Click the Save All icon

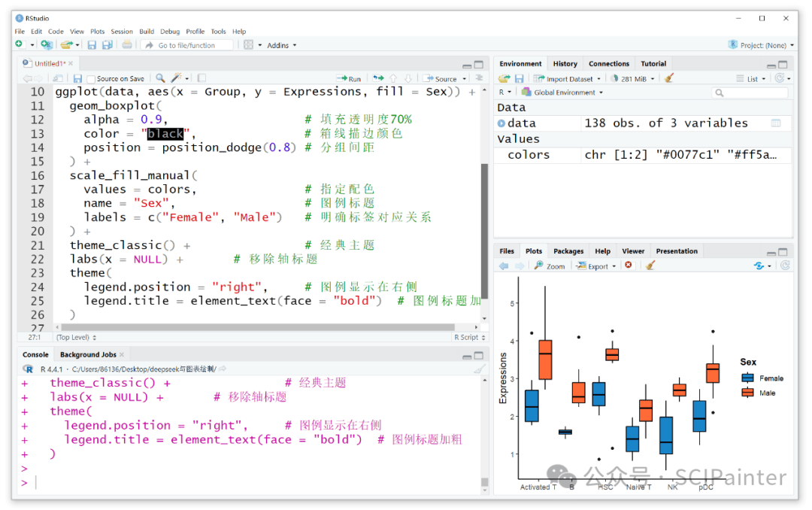[108, 45]
